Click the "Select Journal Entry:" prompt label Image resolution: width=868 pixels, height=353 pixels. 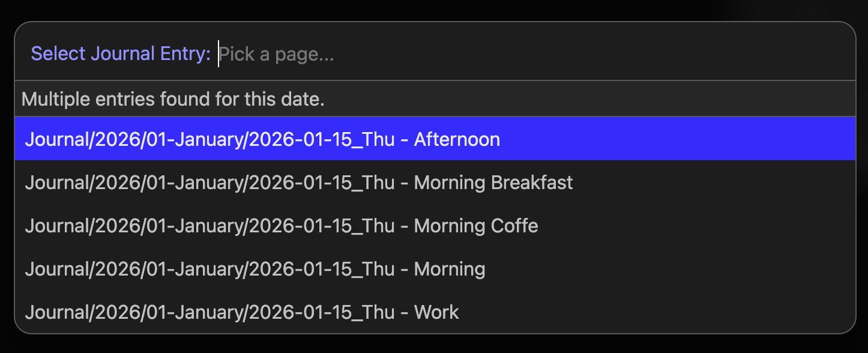[x=121, y=54]
